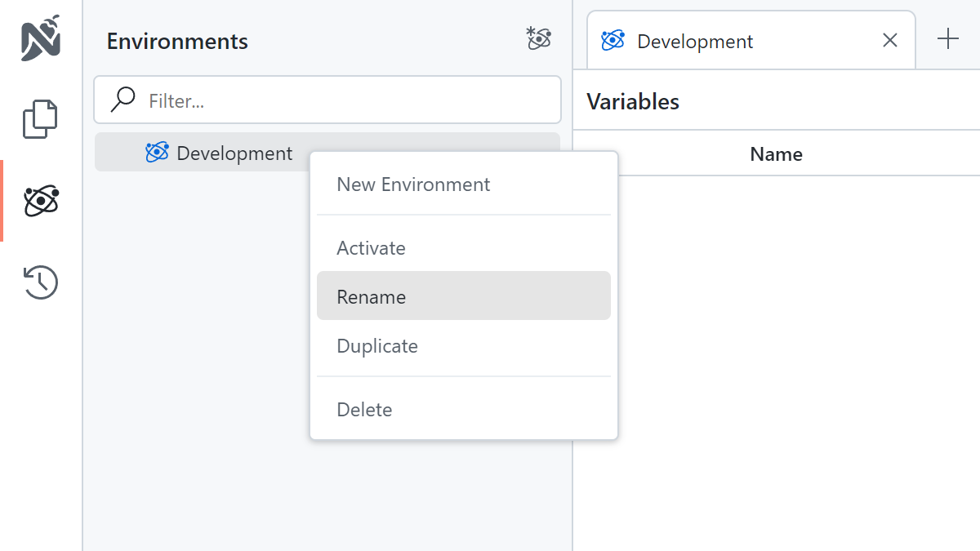Focus the Filter input field

pos(343,100)
